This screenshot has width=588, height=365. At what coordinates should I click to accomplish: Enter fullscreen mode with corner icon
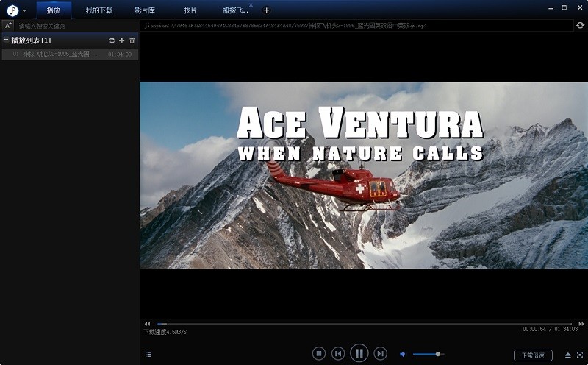tap(580, 355)
